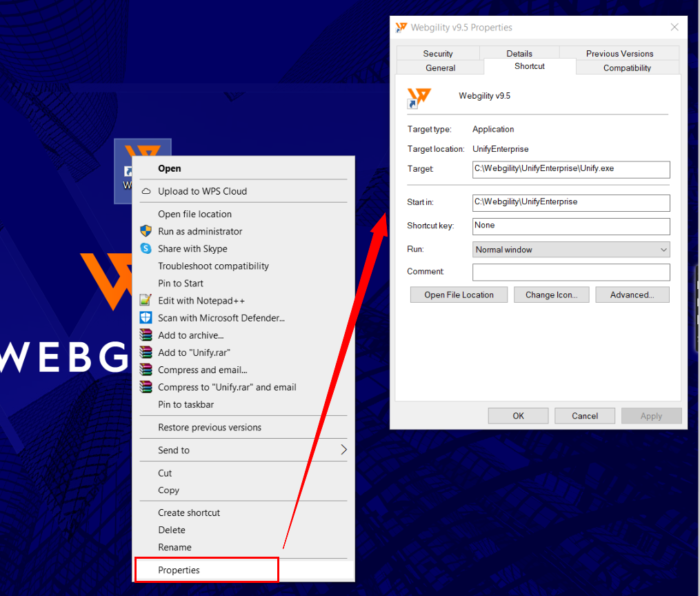
Task: Click Cancel in Properties dialog
Action: 585,416
